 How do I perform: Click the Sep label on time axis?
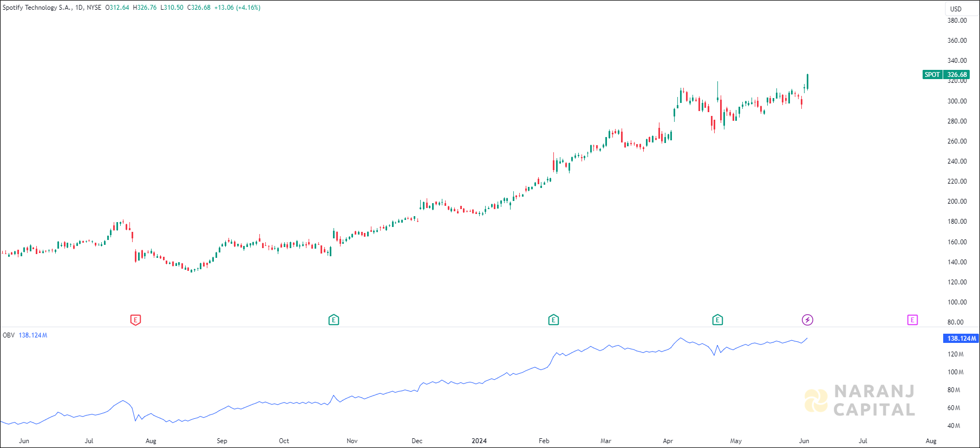coord(222,441)
